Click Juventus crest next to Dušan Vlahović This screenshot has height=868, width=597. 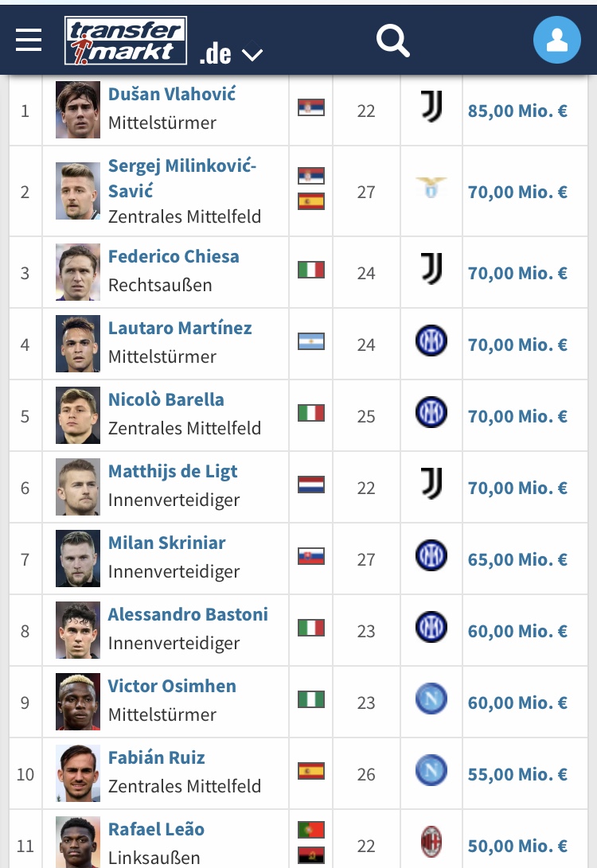coord(431,107)
